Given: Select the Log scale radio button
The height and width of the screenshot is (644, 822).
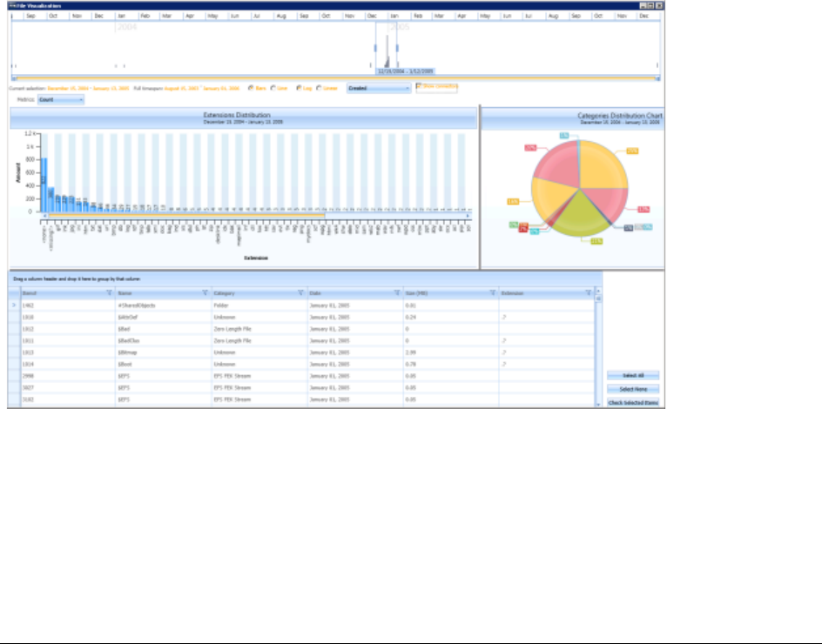Looking at the screenshot, I should tap(299, 88).
